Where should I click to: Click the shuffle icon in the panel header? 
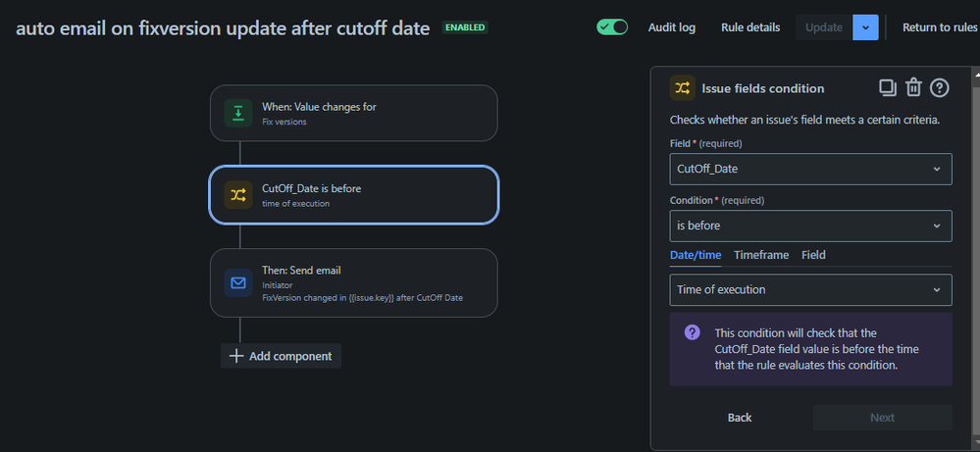(683, 88)
